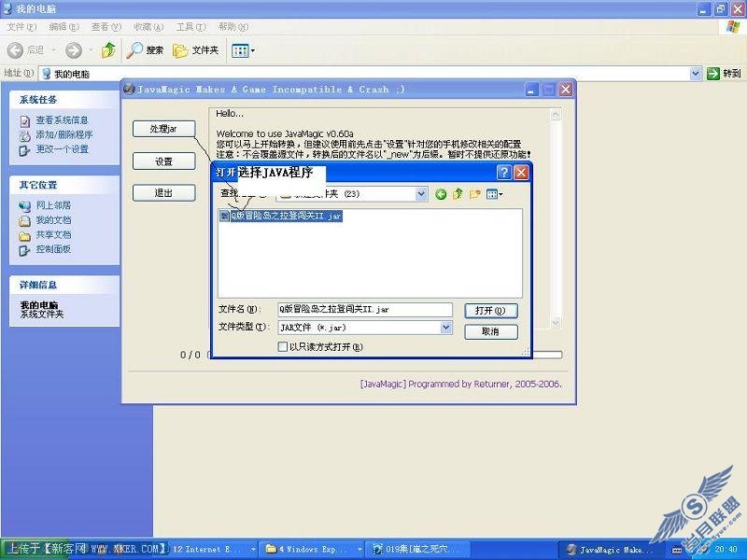Click the system tray clock 20:40
Screen dimensions: 747x560
click(726, 550)
